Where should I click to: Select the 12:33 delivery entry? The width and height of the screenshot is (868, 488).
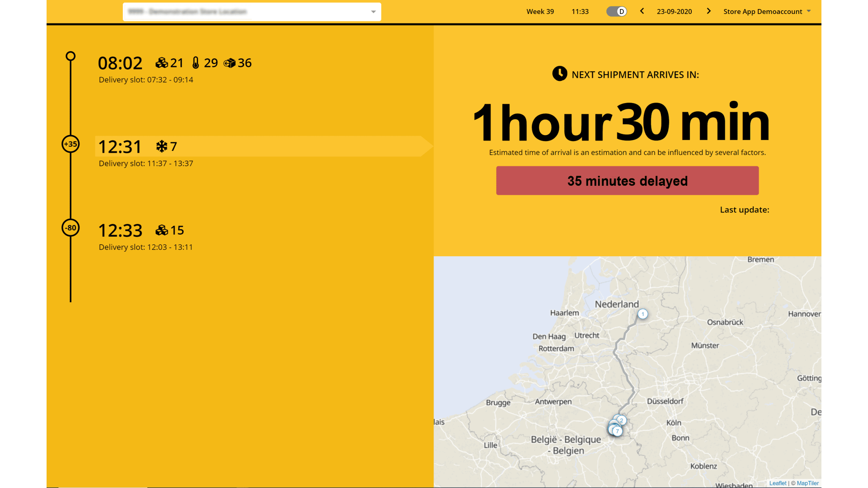pos(120,231)
